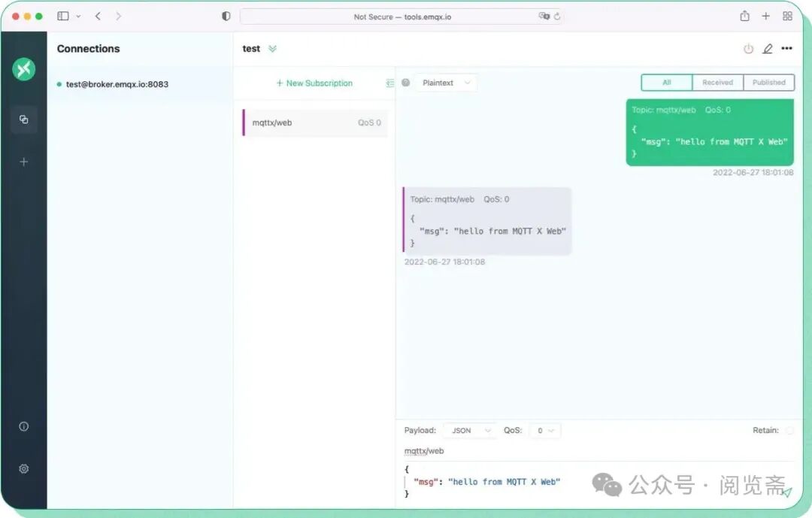The image size is (812, 518).
Task: Open the QoS level dropdown
Action: 544,430
